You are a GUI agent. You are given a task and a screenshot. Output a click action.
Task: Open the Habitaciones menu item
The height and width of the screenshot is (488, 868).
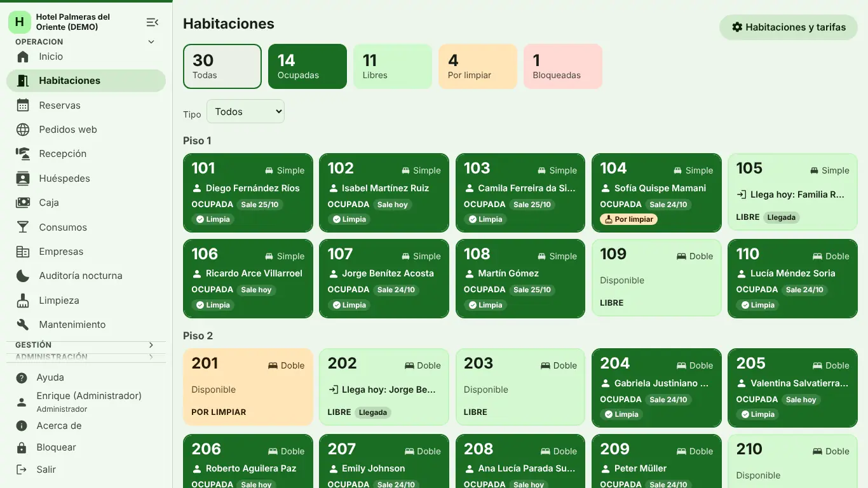(86, 81)
